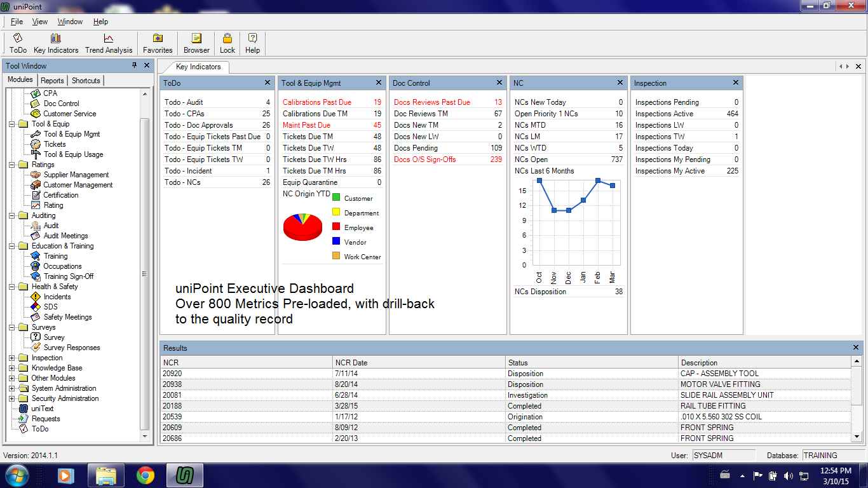Collapse the Education & Training node

(x=12, y=246)
